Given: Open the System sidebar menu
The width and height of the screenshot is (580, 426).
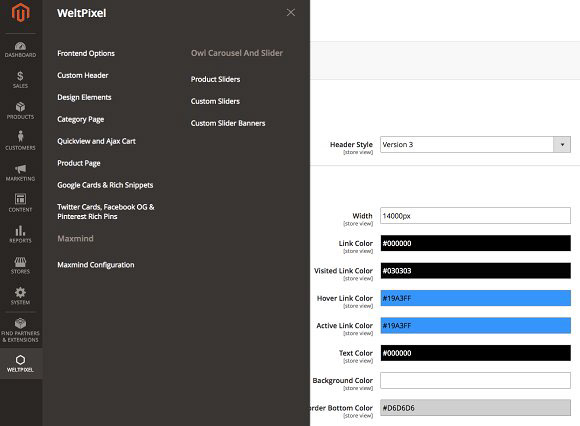Looking at the screenshot, I should [20, 296].
